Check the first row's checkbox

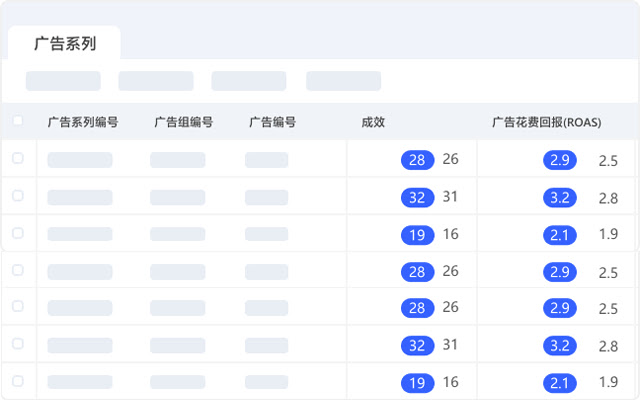[x=18, y=158]
